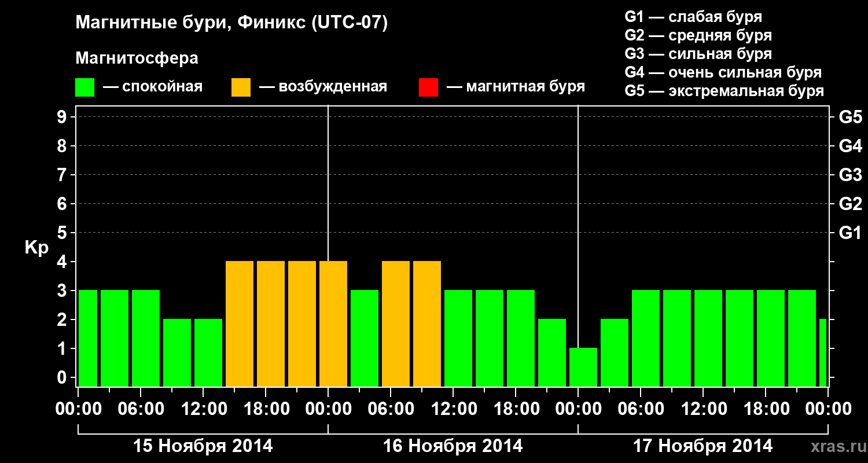Click the Kp 2 bar before midnight on 16 November
This screenshot has width=868, height=463.
552,352
